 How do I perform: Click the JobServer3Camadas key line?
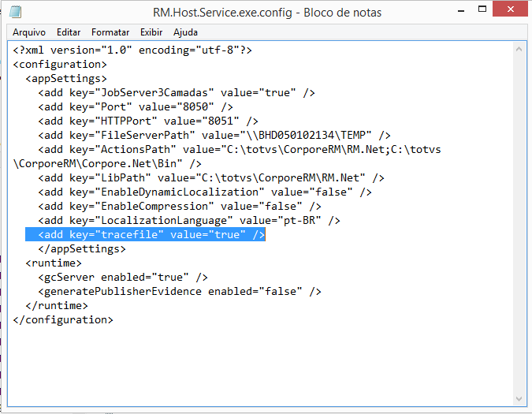click(x=177, y=92)
